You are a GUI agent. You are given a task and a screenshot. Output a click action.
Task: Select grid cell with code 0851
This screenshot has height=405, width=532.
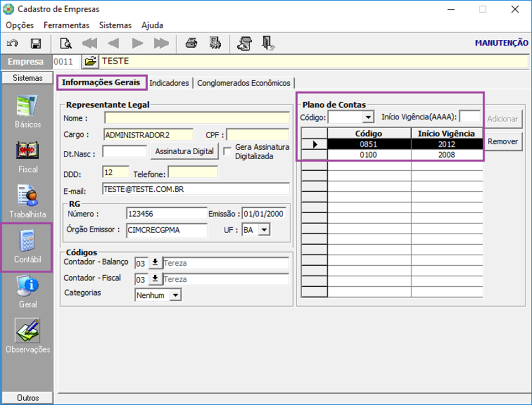click(x=369, y=144)
